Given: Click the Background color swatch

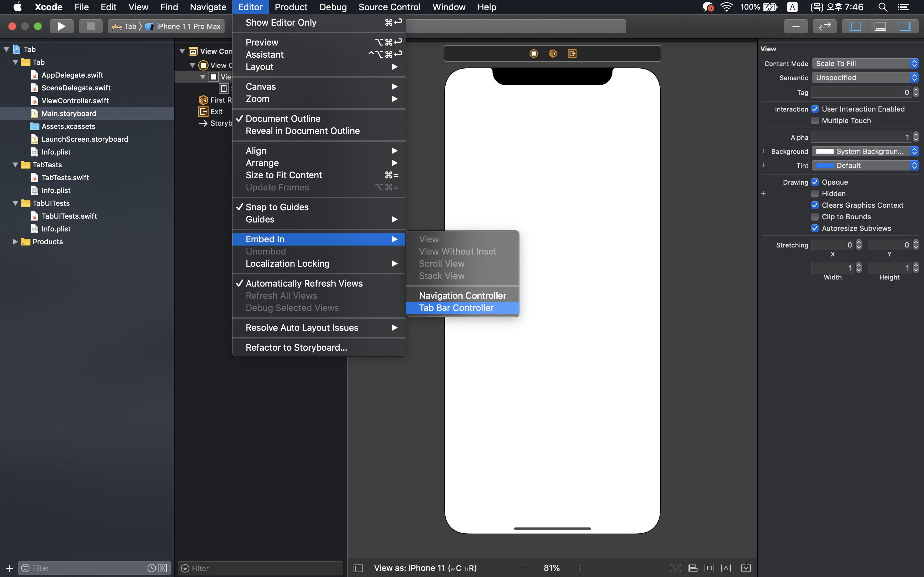Looking at the screenshot, I should point(825,152).
